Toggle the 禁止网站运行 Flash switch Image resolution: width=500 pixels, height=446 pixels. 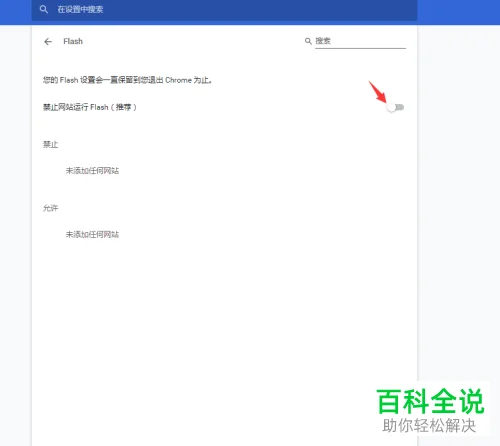pos(395,107)
